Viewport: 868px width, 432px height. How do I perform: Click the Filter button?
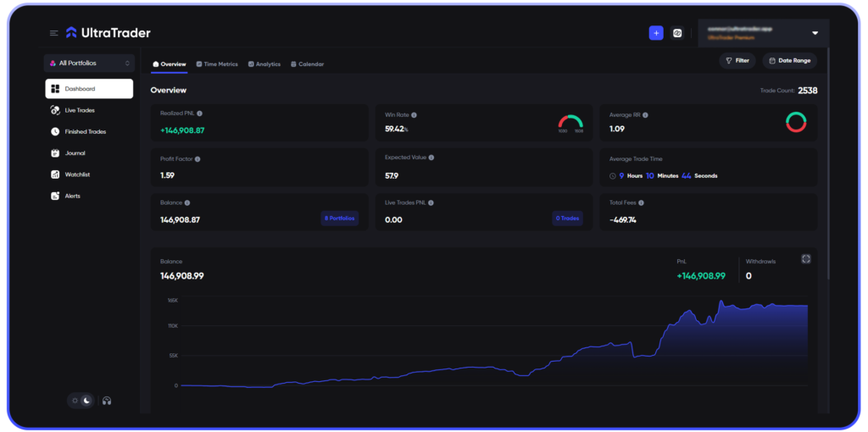pyautogui.click(x=737, y=61)
